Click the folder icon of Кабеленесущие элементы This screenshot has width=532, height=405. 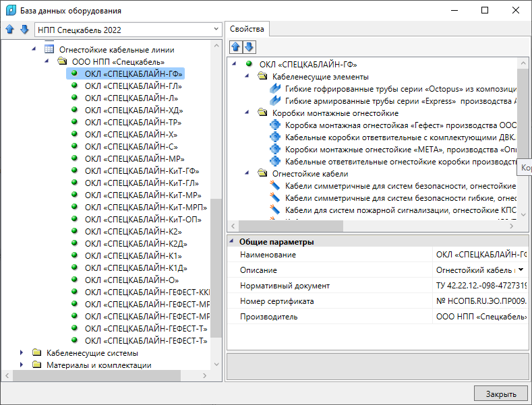point(262,76)
